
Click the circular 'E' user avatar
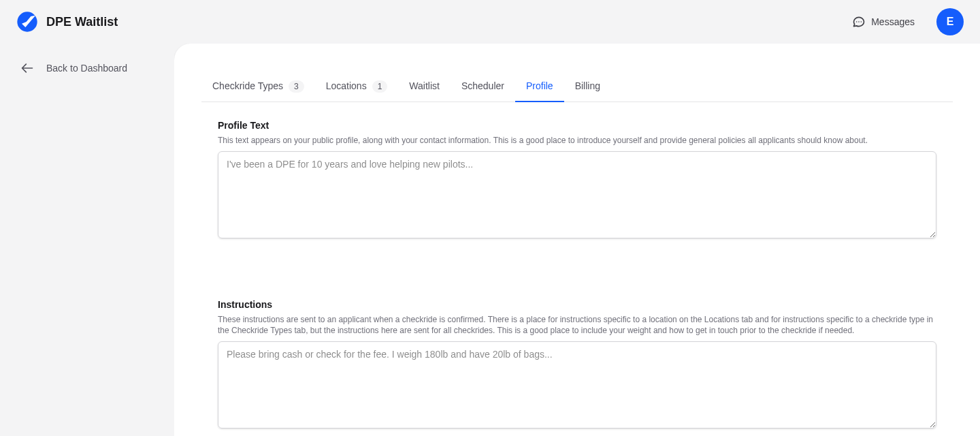[x=950, y=22]
